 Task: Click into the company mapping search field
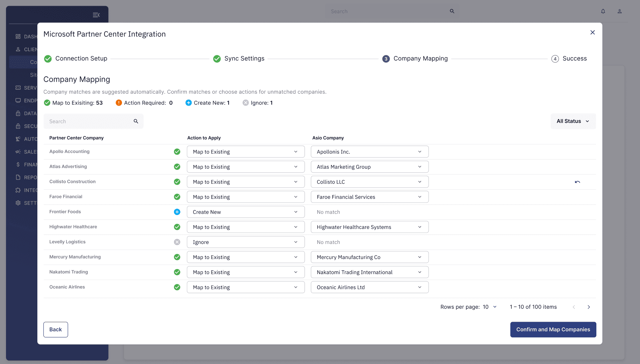coord(93,121)
